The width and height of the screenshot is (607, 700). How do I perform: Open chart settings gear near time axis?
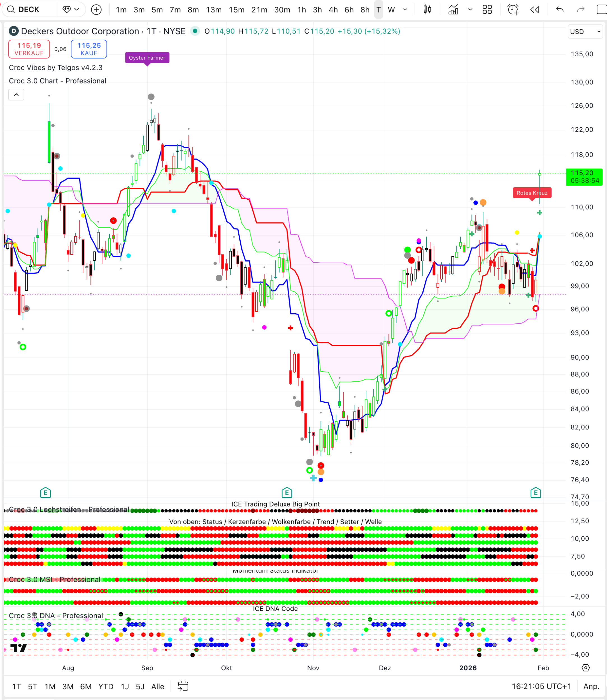tap(586, 668)
